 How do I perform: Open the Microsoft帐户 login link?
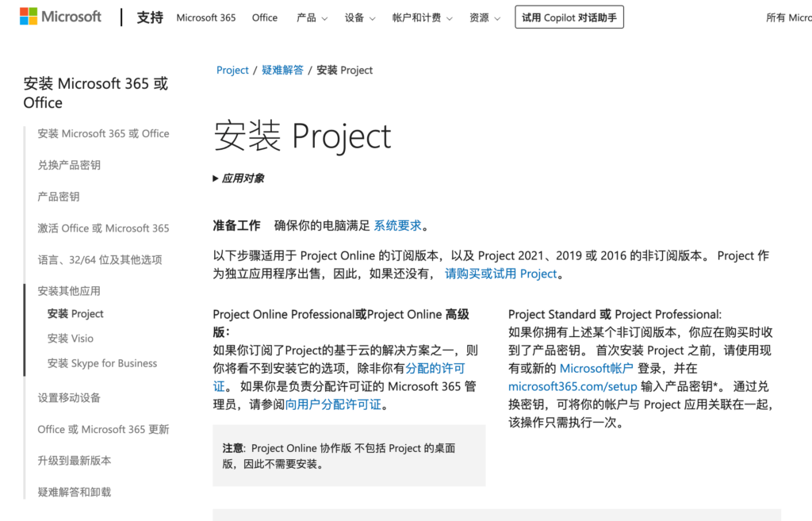pos(597,368)
